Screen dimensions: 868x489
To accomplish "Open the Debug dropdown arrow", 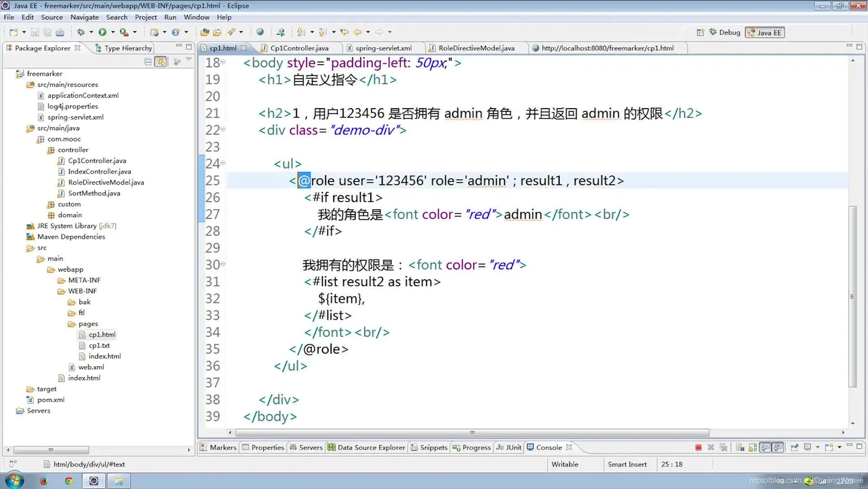I will click(91, 32).
